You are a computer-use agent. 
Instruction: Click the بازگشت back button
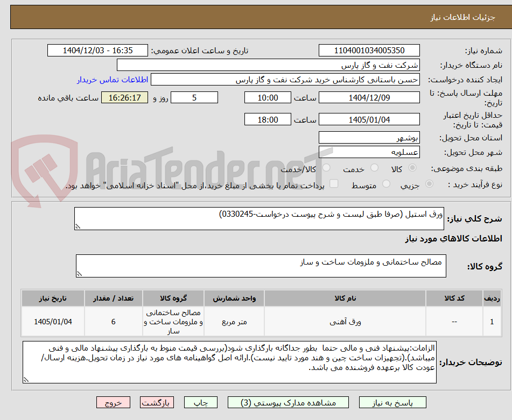click(157, 402)
